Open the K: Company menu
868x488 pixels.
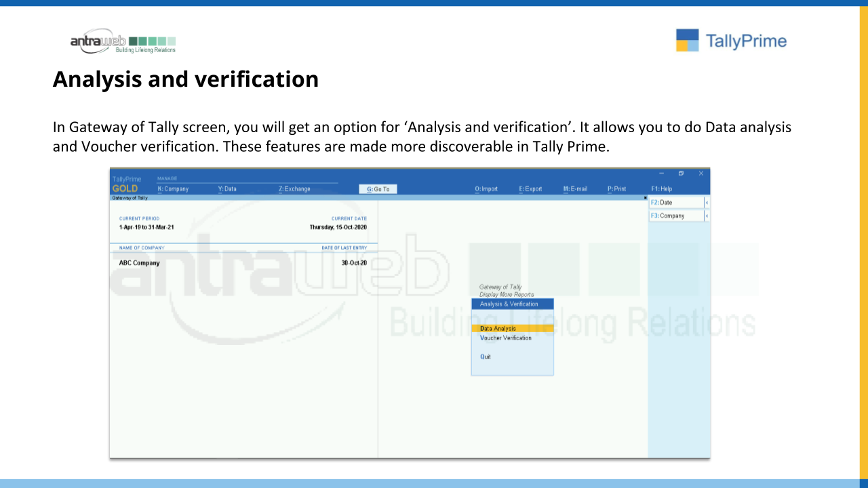173,189
